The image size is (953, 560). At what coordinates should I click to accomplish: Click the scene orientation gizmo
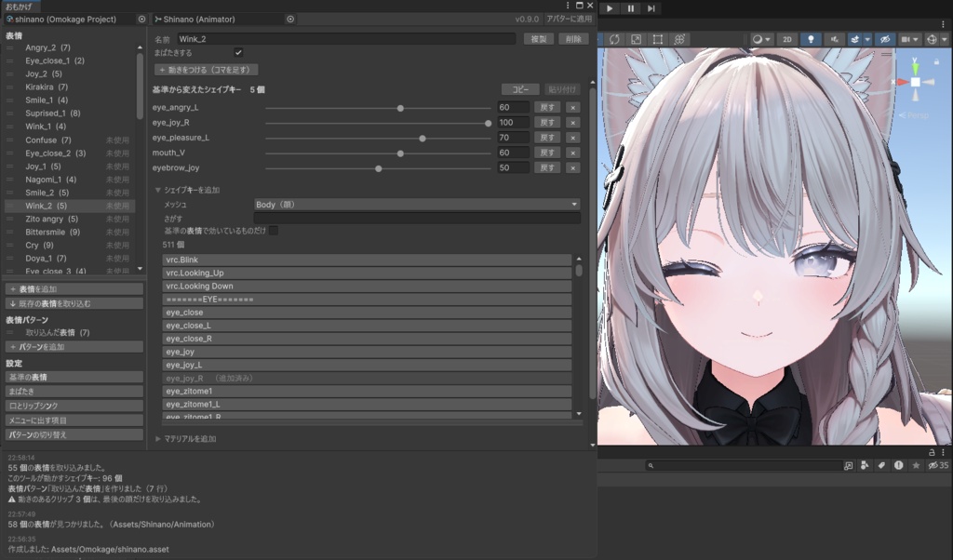coord(916,81)
